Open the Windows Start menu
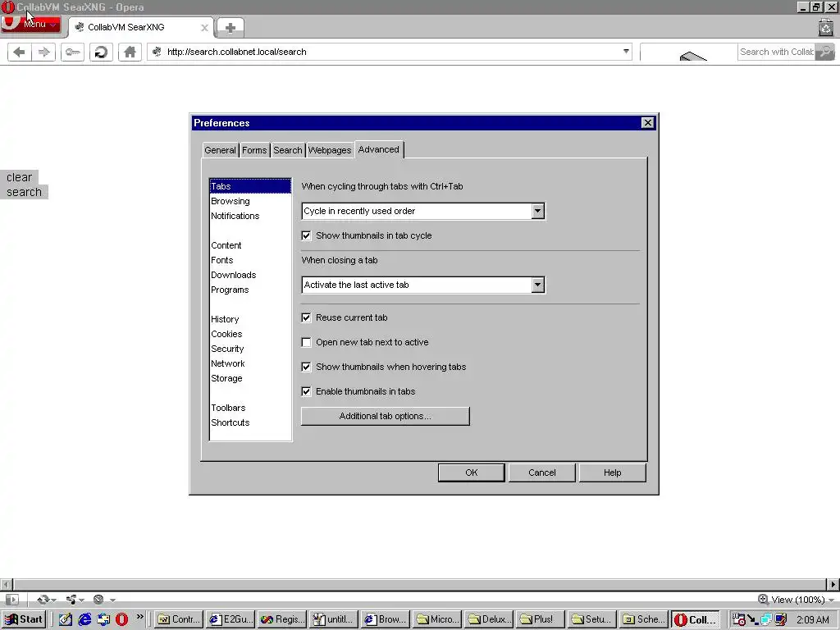Screen dimensions: 840x630 click(x=24, y=619)
